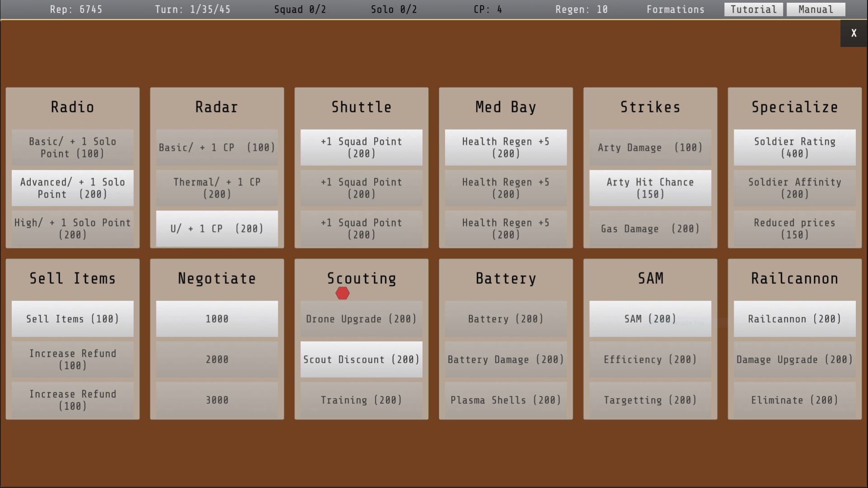Click the red hexagon marker under Scouting
This screenshot has width=868, height=488.
point(343,293)
